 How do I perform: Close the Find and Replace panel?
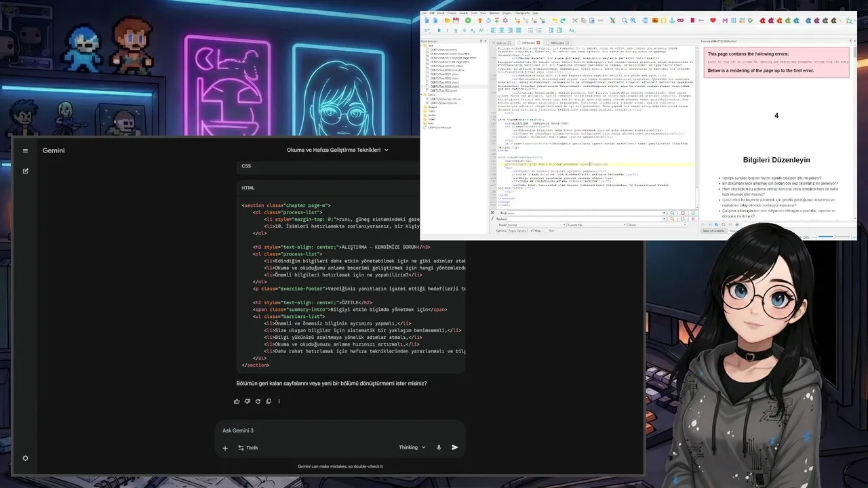(x=492, y=213)
